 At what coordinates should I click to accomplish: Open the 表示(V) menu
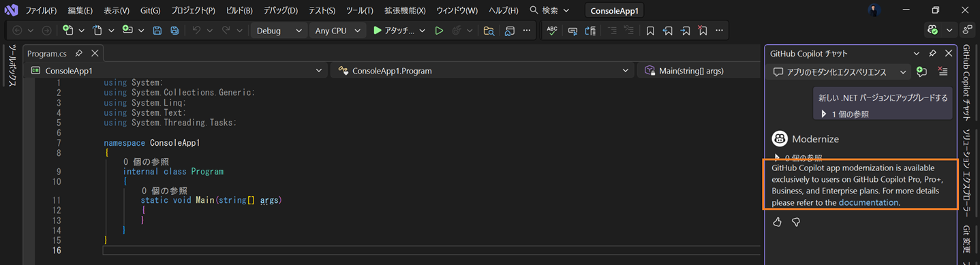tap(117, 11)
